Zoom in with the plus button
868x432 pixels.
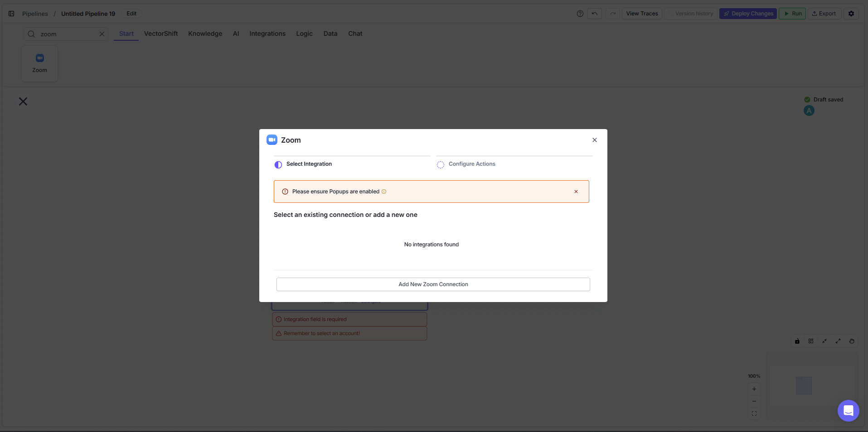pos(754,389)
